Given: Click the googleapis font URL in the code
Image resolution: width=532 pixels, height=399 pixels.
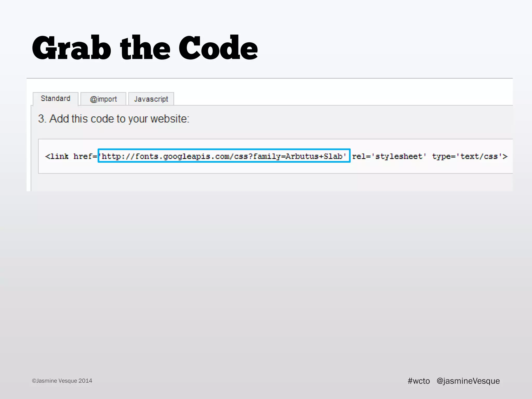Looking at the screenshot, I should pyautogui.click(x=224, y=156).
